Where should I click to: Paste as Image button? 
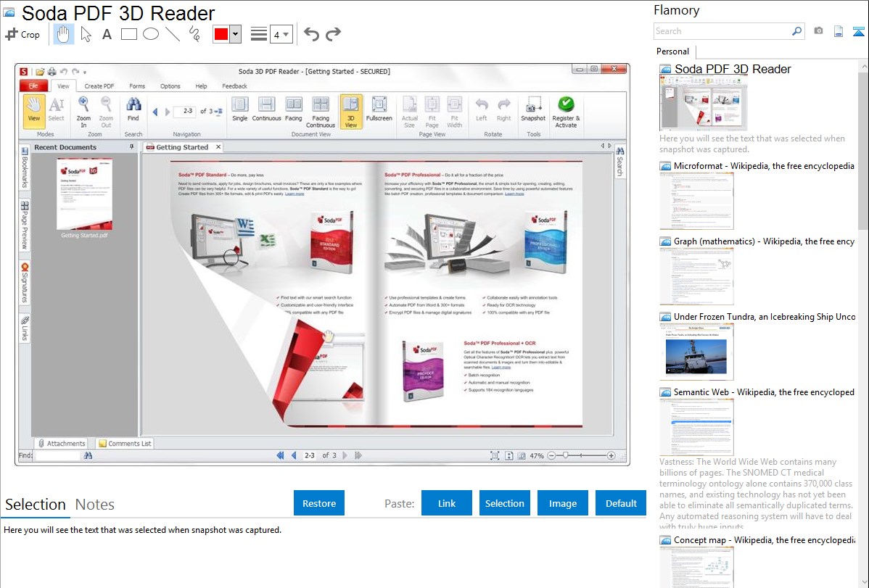pos(562,503)
